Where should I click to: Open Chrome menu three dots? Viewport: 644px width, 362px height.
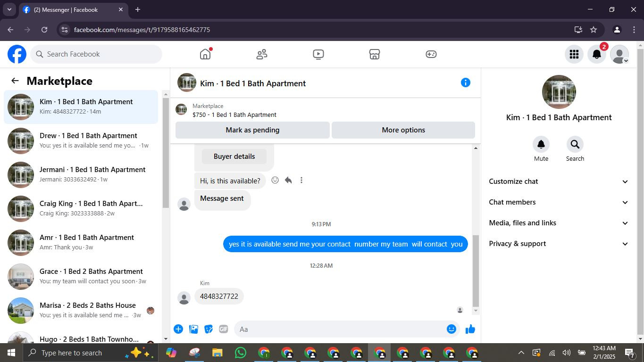click(x=634, y=30)
